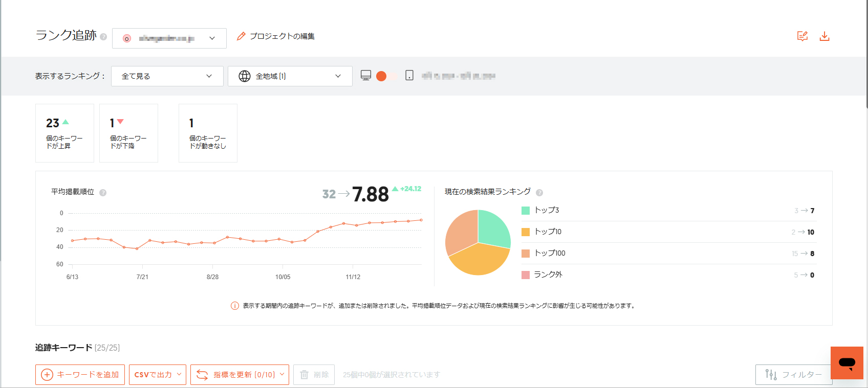
Task: Toggle the desktop/mobile device switch
Action: [387, 76]
